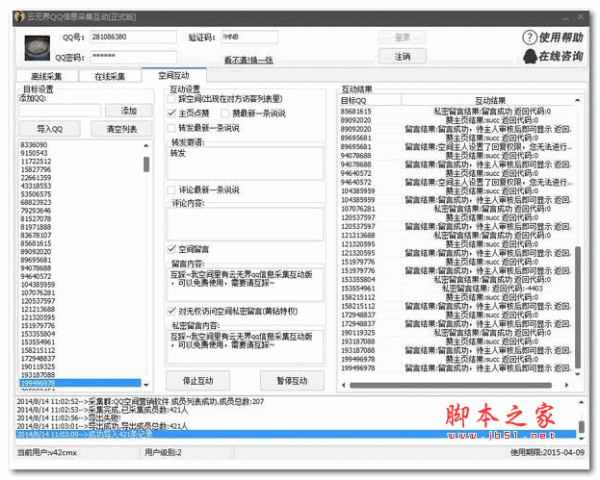
Task: Click results scroll-right arrow
Action: point(567,385)
